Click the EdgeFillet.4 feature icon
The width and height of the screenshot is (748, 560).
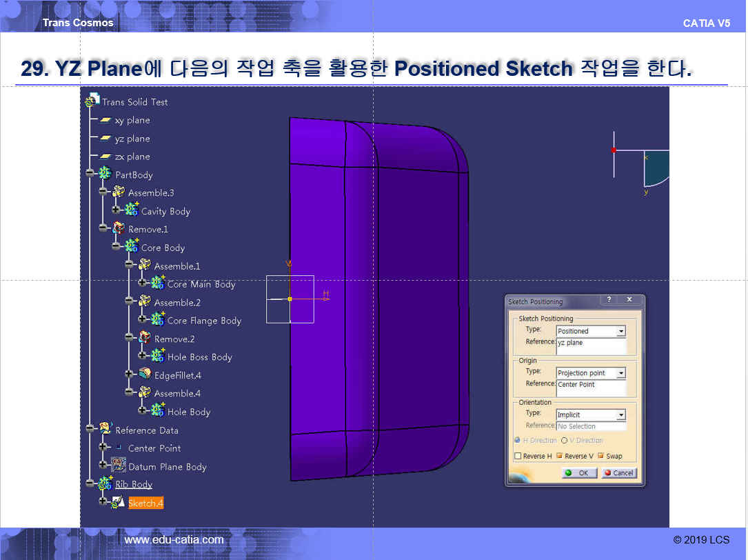pos(145,375)
